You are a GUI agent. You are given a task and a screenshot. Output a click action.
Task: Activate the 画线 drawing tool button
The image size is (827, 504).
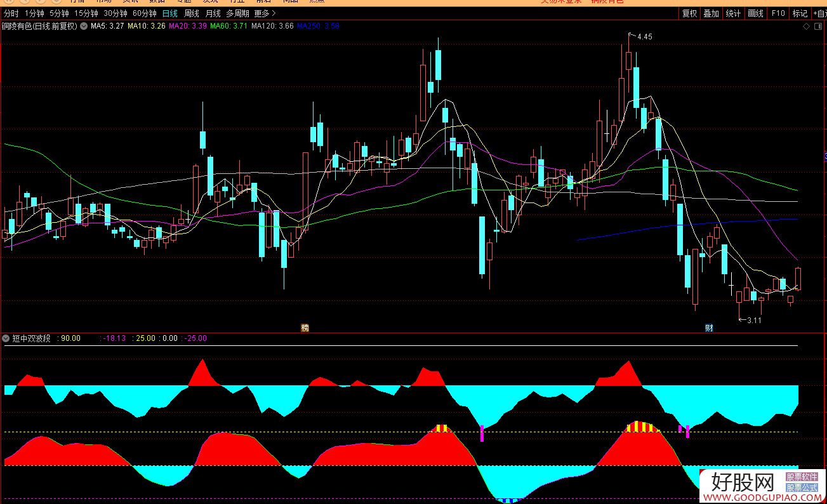coord(755,13)
